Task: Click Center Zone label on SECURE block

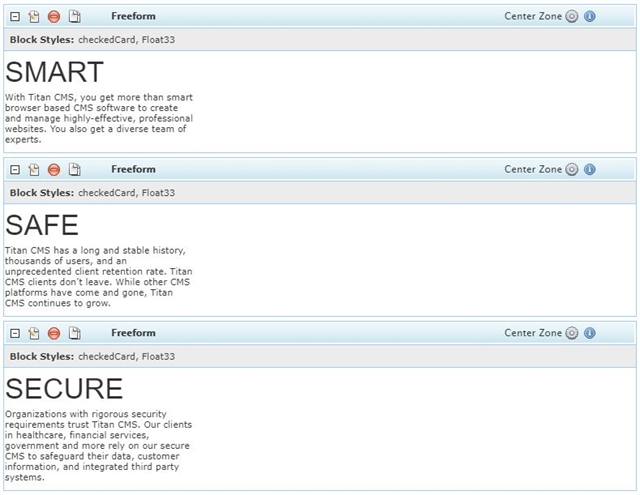Action: tap(533, 333)
